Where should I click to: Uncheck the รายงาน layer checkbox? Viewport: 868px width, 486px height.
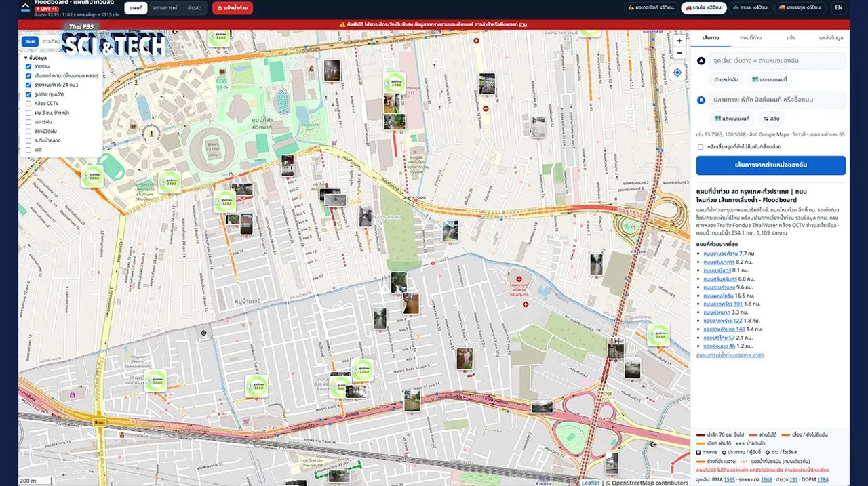pos(28,66)
